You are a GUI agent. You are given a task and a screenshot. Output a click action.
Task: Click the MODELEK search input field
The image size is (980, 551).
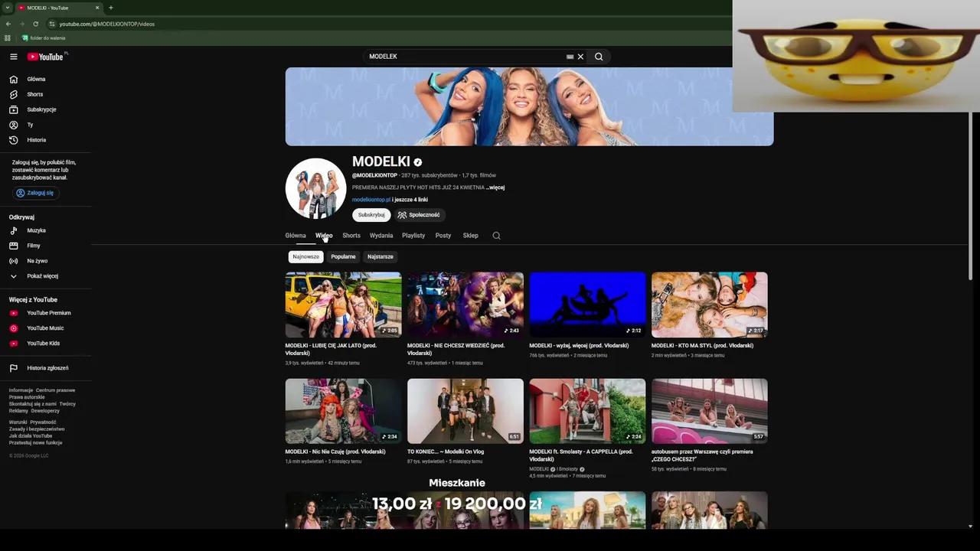pyautogui.click(x=464, y=57)
